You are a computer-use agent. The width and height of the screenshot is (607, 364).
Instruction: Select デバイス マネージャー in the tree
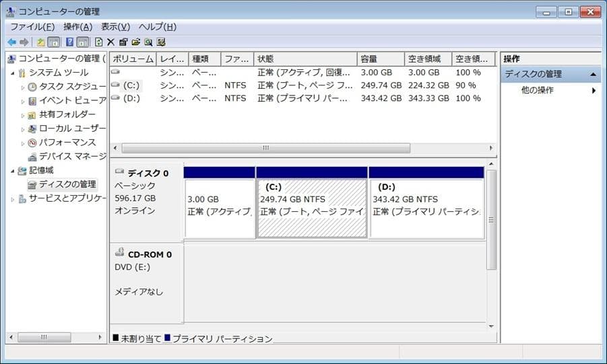(x=72, y=156)
